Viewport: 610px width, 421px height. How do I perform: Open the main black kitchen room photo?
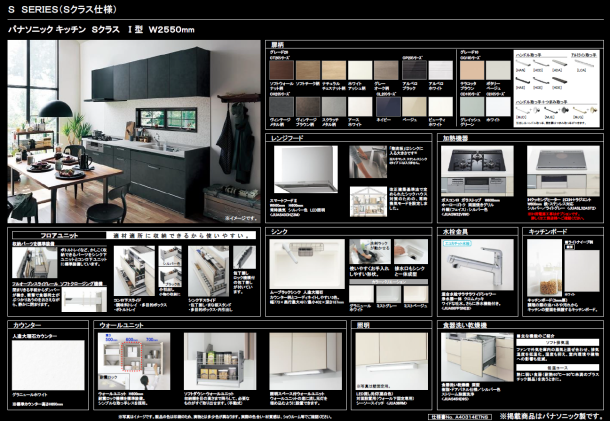[134, 132]
